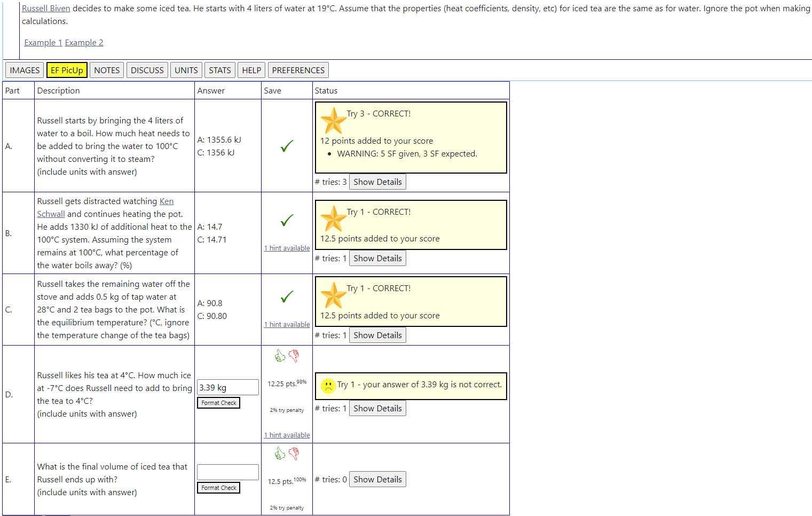This screenshot has width=812, height=516.
Task: Open the IMAGES panel
Action: 24,69
